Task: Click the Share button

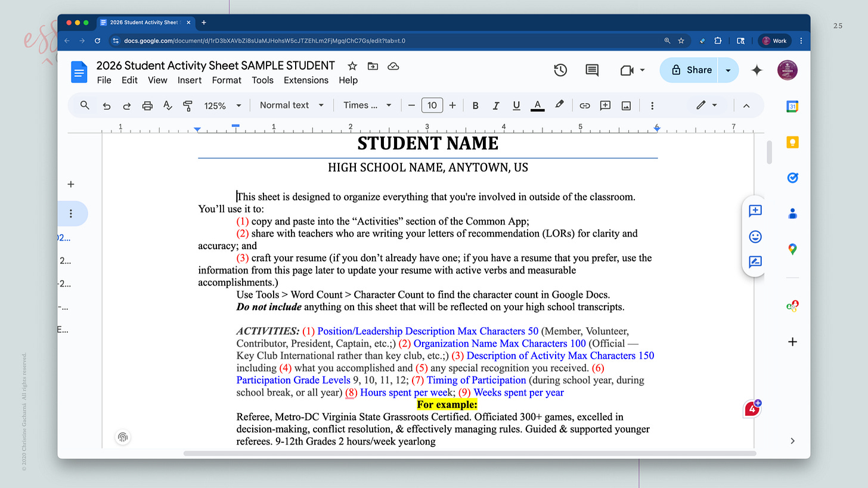Action: (692, 70)
